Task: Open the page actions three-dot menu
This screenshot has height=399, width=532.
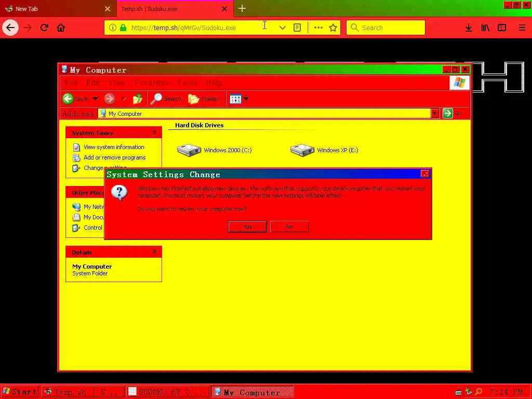Action: pyautogui.click(x=318, y=28)
